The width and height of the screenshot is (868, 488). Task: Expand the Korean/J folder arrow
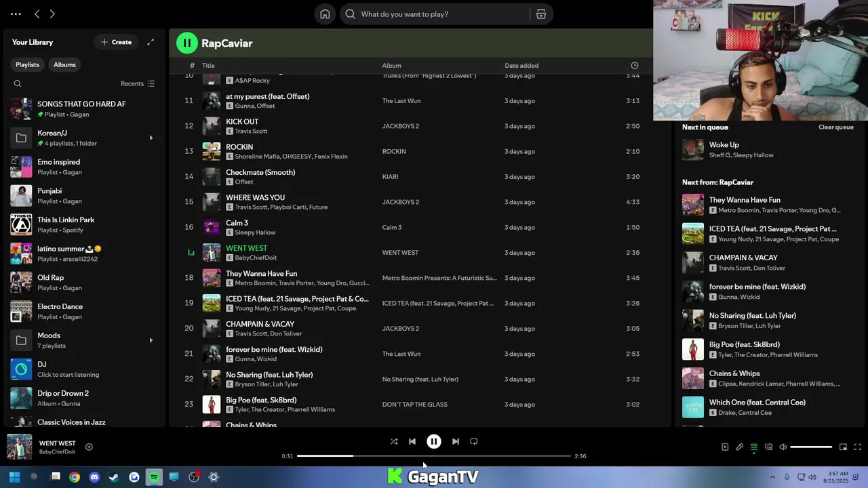tap(151, 138)
